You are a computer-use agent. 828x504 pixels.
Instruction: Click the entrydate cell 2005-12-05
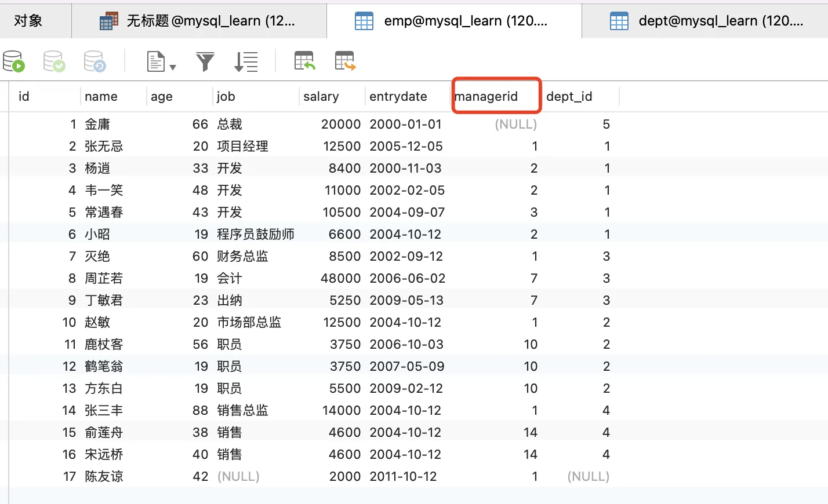[406, 146]
